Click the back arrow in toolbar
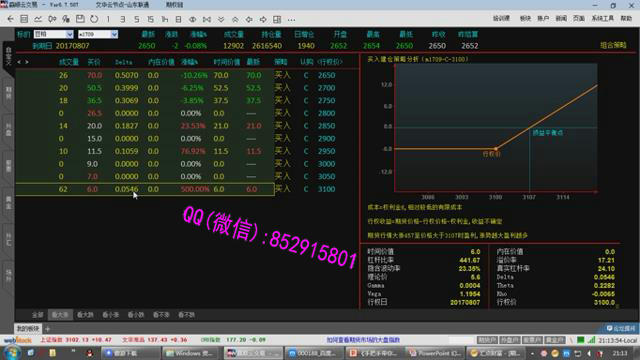 coord(10,19)
